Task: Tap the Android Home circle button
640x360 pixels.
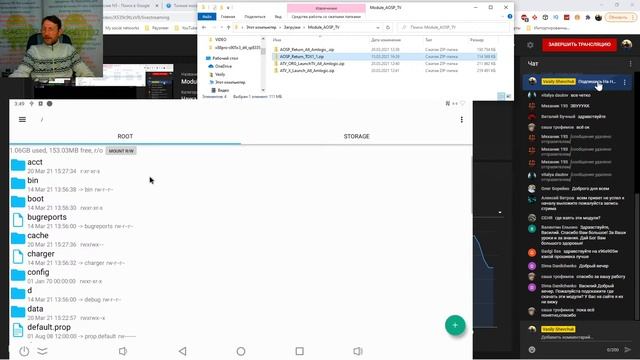Action: [241, 351]
